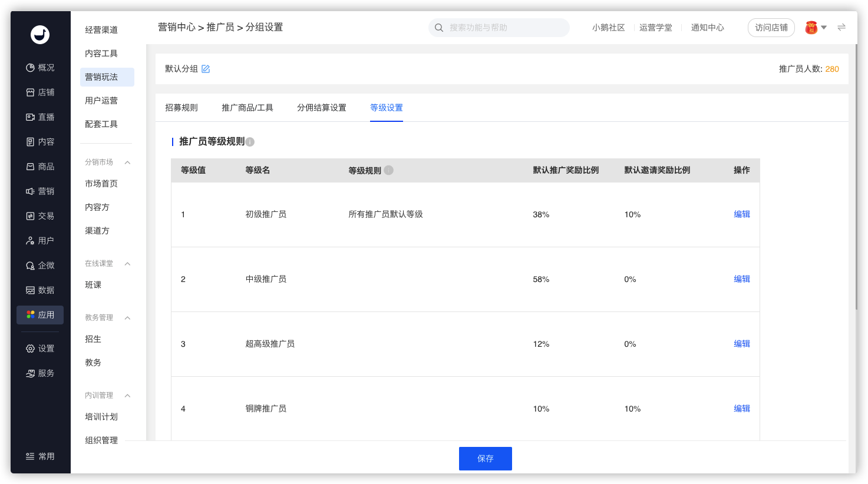Click the 搜索功能与帮助 search field
The image size is (868, 484).
coord(499,28)
